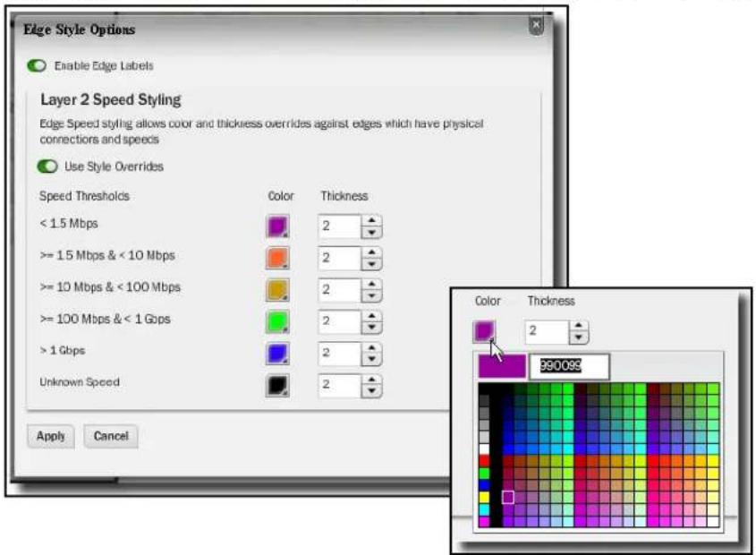Image resolution: width=756 pixels, height=555 pixels.
Task: Increase thickness for 1.5 to 10 Mbps row
Action: coord(371,252)
